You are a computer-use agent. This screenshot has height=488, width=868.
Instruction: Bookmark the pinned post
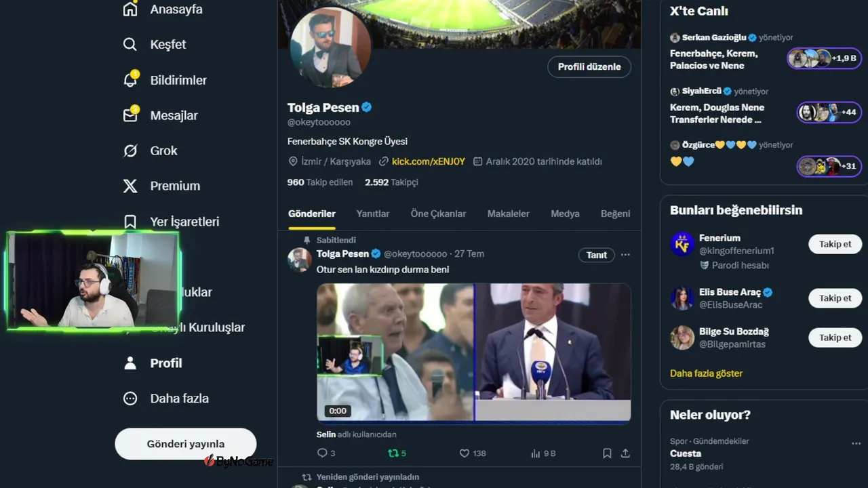tap(607, 453)
